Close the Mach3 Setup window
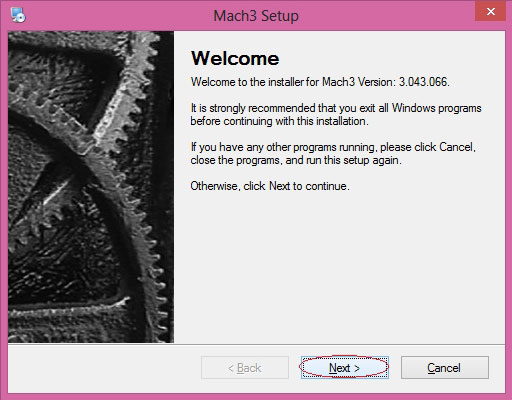The image size is (512, 400). 490,11
